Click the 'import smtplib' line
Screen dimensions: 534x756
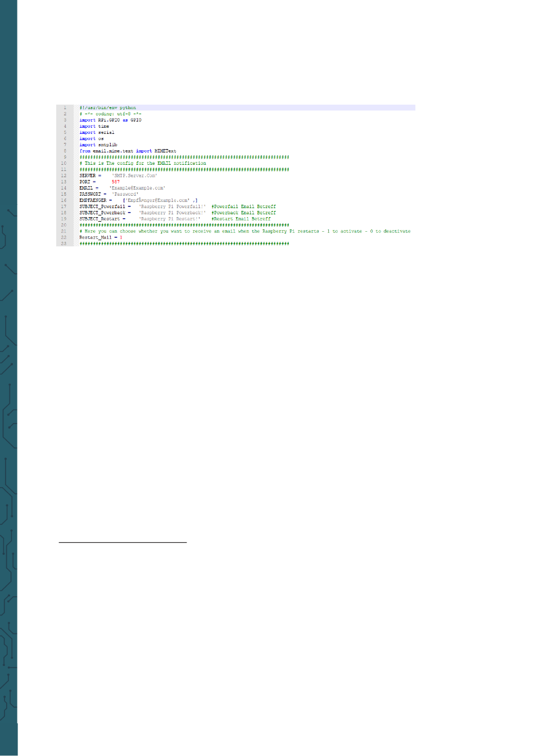coord(98,145)
